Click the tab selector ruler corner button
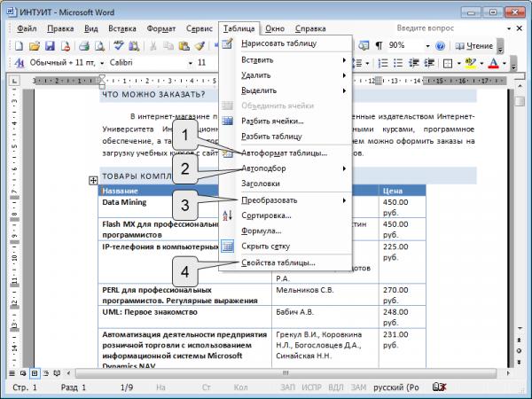 coord(14,81)
